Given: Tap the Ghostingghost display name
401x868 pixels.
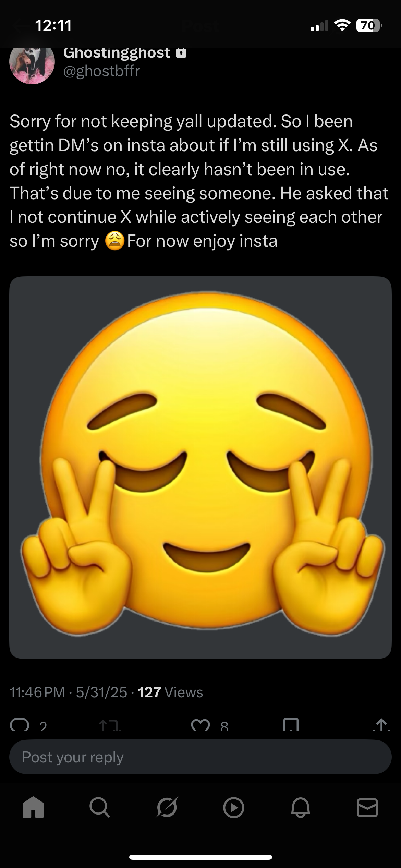Looking at the screenshot, I should tap(117, 53).
